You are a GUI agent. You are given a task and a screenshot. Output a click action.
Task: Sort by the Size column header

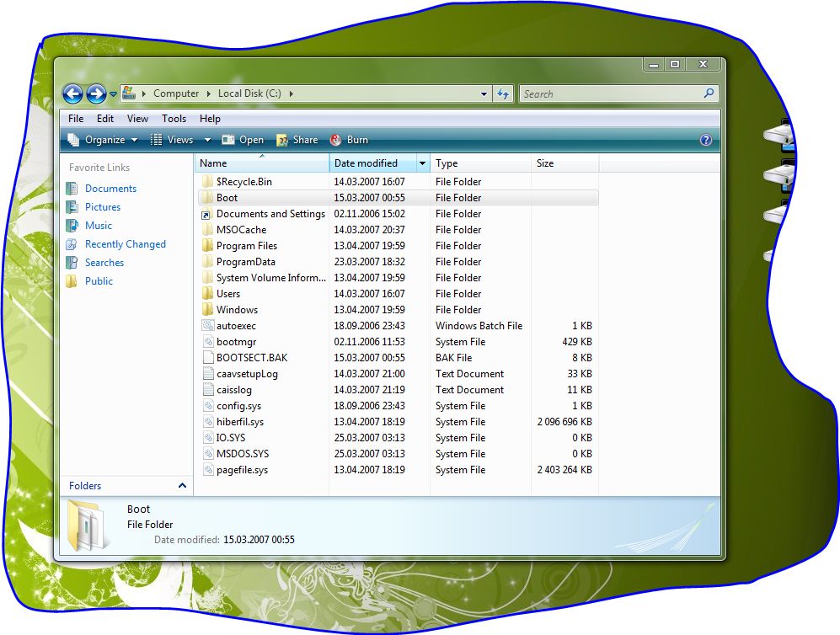point(564,163)
